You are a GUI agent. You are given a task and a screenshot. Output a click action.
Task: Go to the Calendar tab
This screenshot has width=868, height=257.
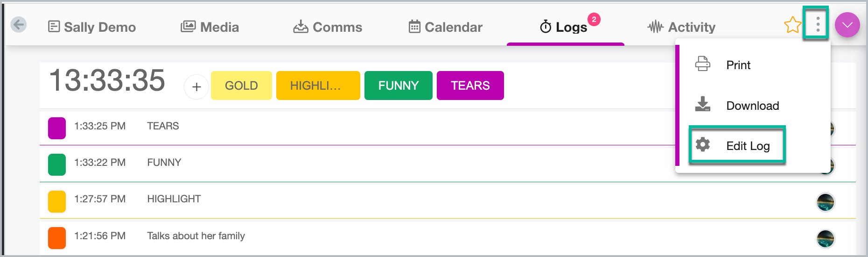445,27
